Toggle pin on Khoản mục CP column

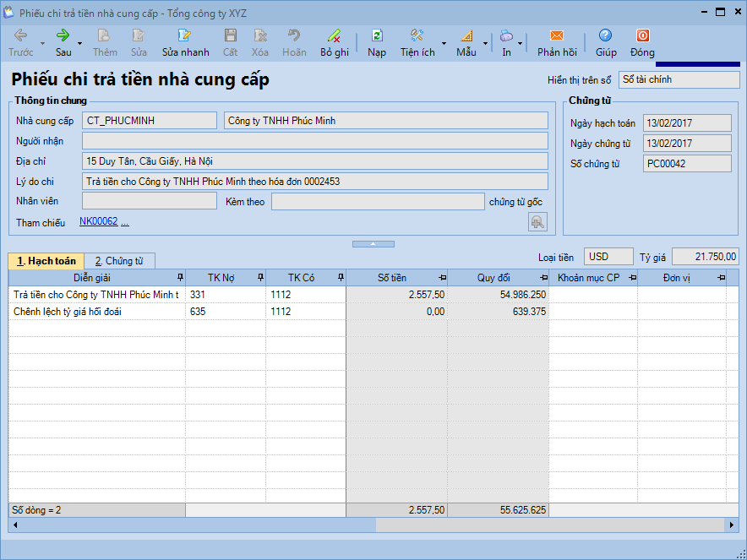[x=632, y=278]
